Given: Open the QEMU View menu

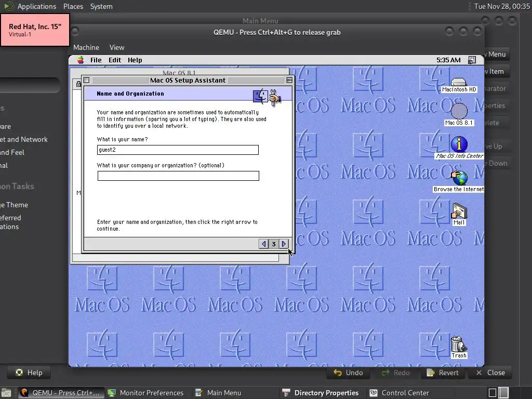Looking at the screenshot, I should pyautogui.click(x=117, y=47).
